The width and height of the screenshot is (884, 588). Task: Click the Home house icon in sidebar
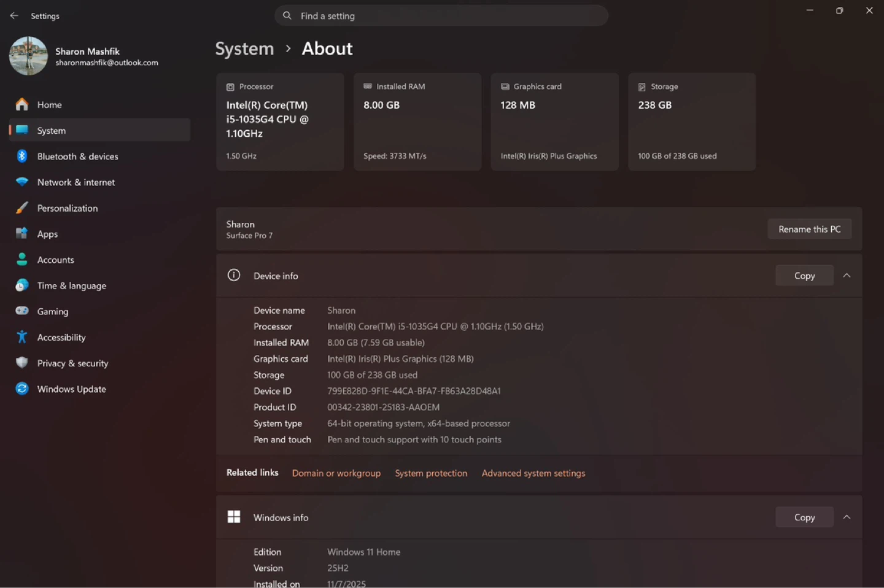(x=22, y=104)
